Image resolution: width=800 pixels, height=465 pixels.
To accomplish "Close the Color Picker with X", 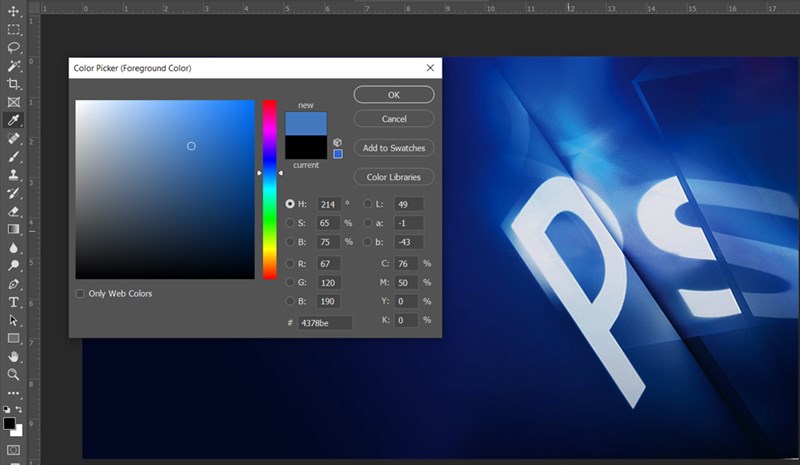I will click(x=430, y=68).
